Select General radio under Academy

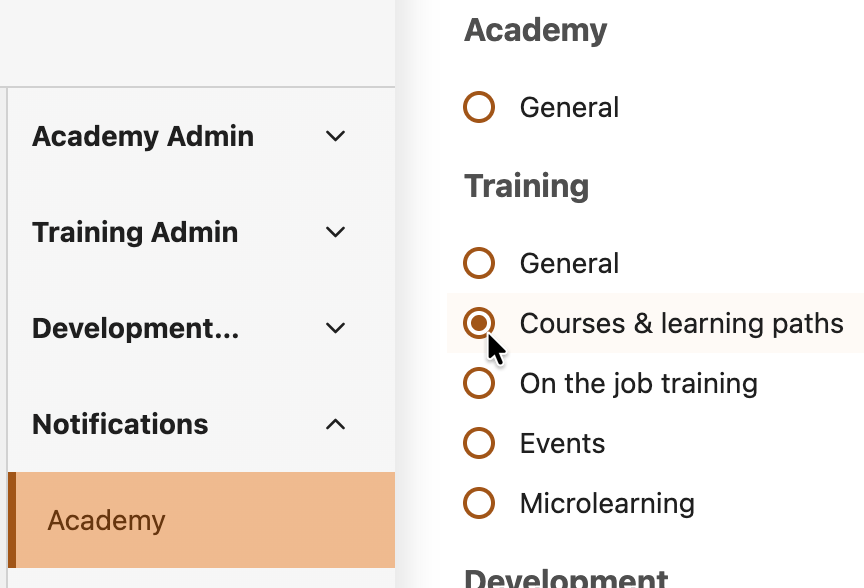click(x=480, y=107)
